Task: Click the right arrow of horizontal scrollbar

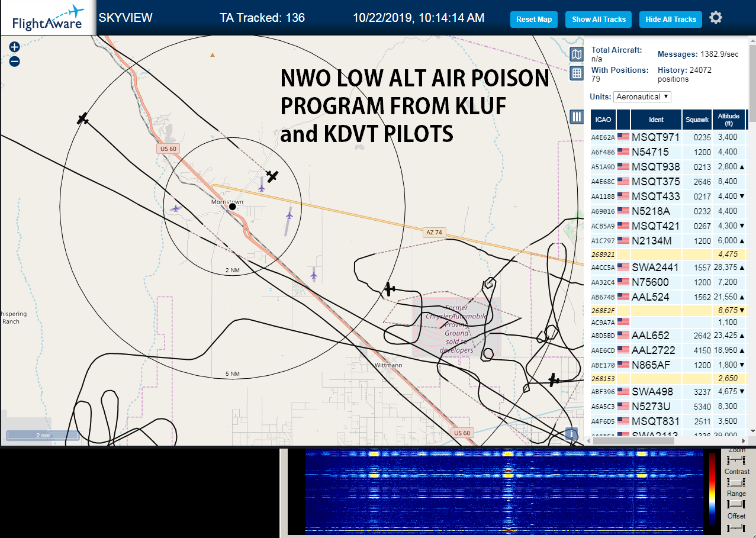Action: (x=744, y=441)
